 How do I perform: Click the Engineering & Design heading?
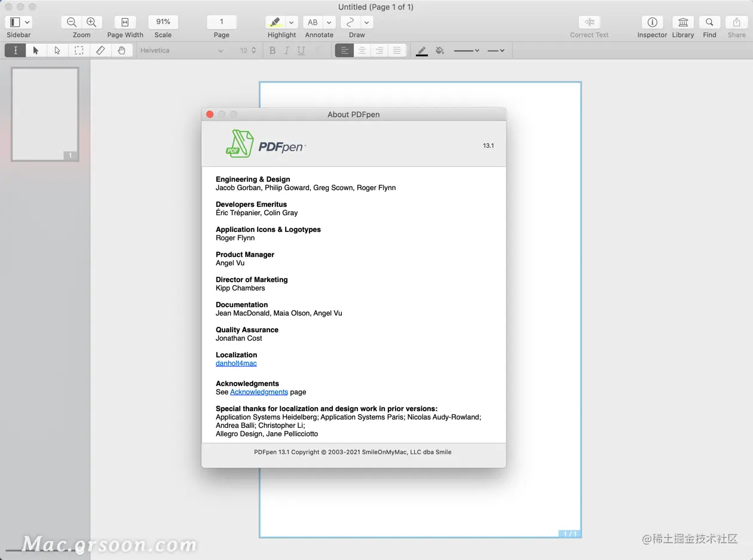click(x=253, y=179)
